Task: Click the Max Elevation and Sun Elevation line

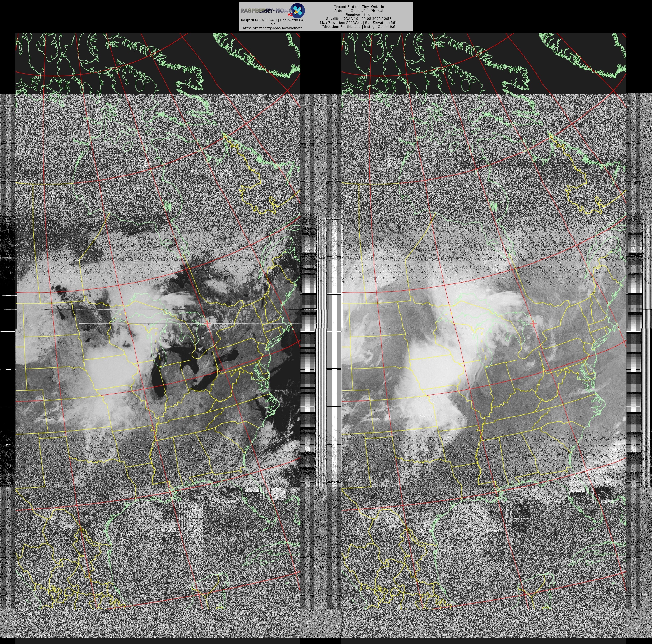Action: click(358, 23)
